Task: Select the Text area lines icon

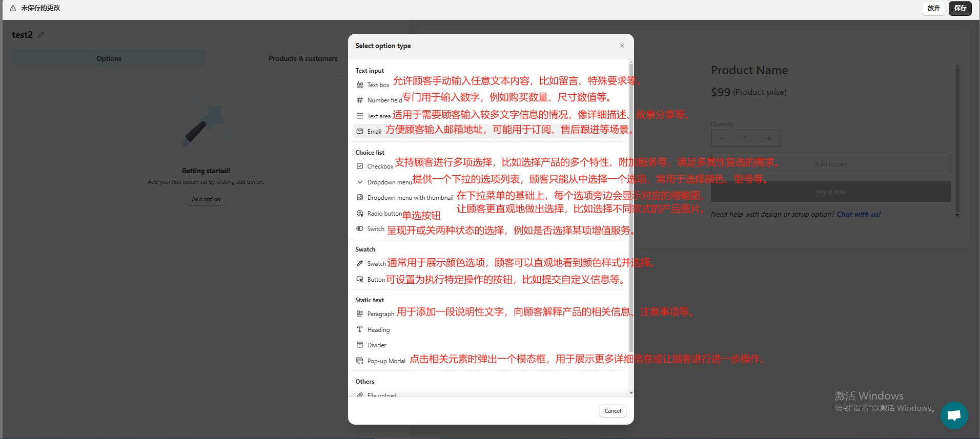Action: (x=360, y=116)
